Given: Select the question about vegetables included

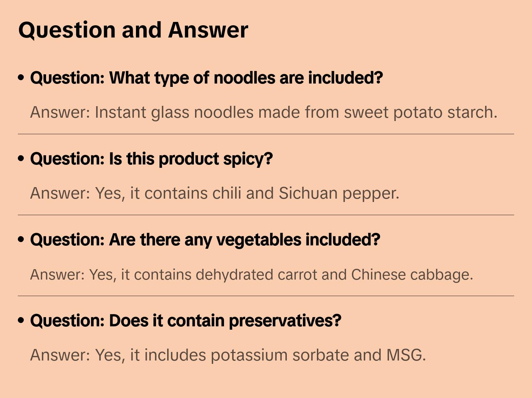Looking at the screenshot, I should point(205,240).
